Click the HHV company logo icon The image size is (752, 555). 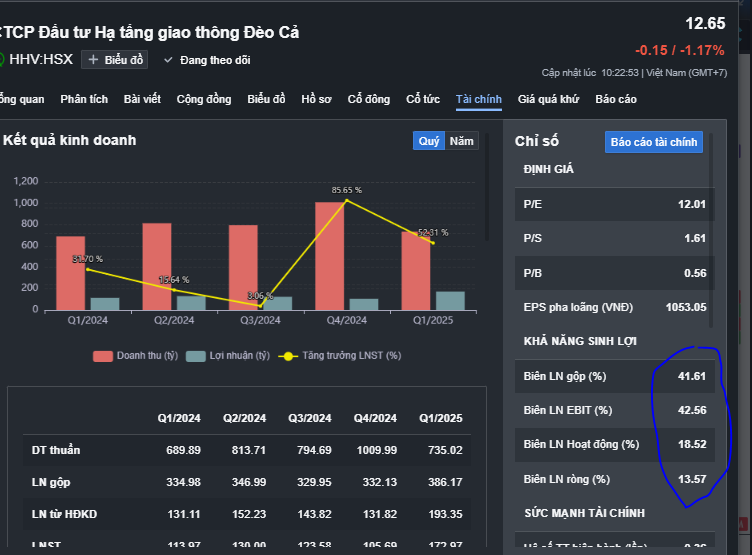point(2,59)
